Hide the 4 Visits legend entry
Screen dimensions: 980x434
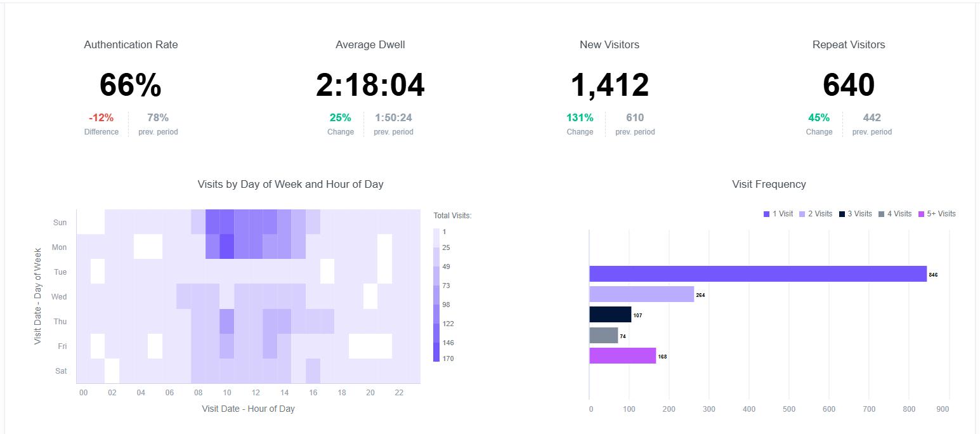[x=895, y=214]
